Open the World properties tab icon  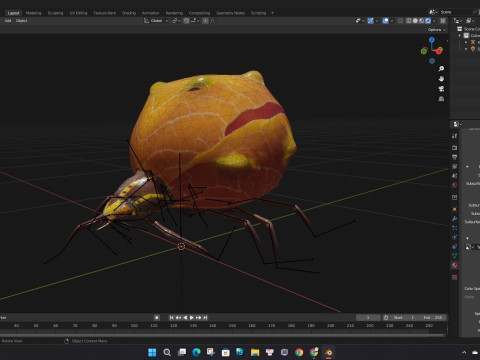455,185
